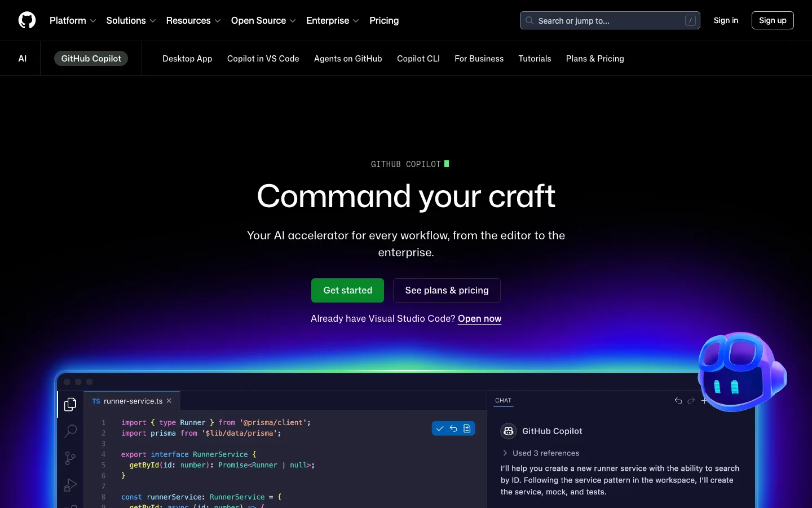Screen dimensions: 812x508
Task: Click the const runnerService code line
Action: point(201,497)
